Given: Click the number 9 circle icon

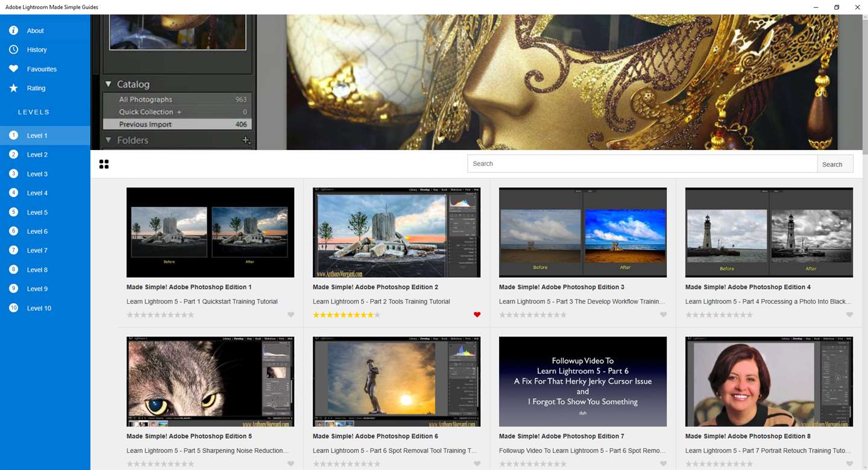Looking at the screenshot, I should coord(13,289).
